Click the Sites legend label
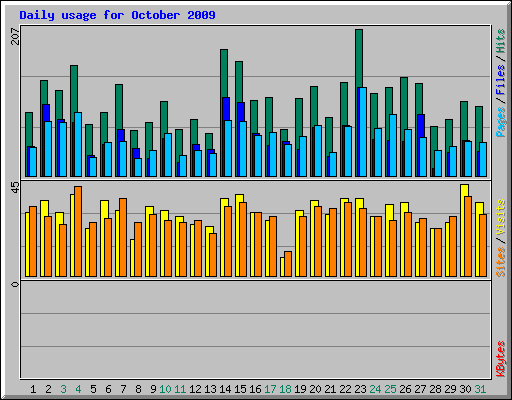This screenshot has height=400, width=512. 500,262
